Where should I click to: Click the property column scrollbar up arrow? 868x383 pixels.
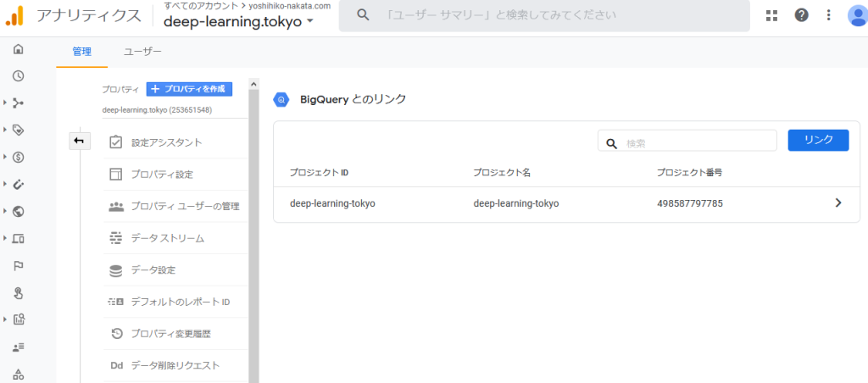253,84
